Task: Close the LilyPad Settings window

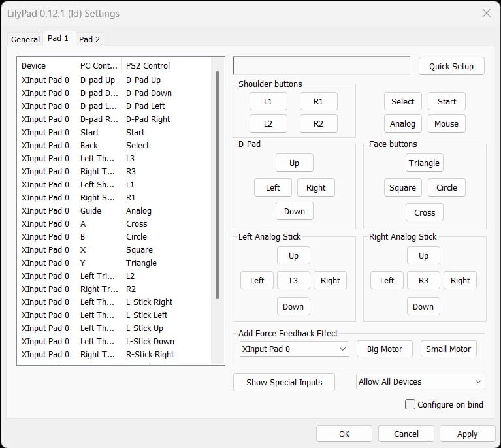Action: coord(486,14)
